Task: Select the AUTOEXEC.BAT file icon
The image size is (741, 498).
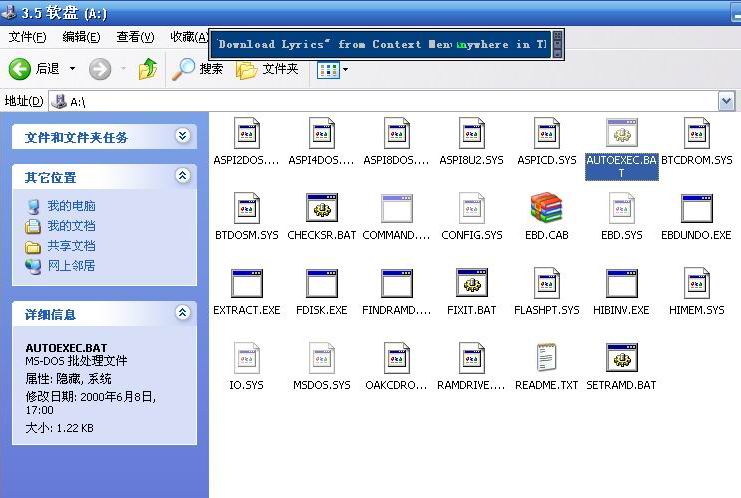Action: pyautogui.click(x=621, y=133)
